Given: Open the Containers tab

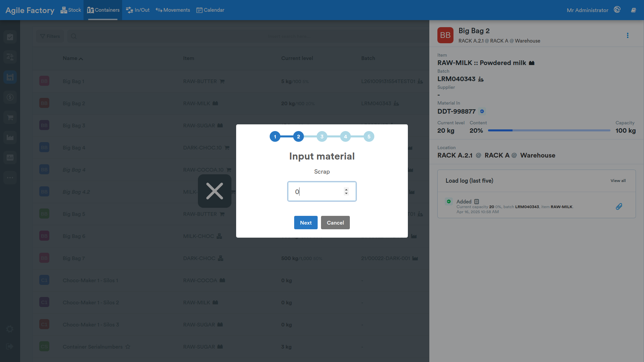Looking at the screenshot, I should click(x=103, y=10).
